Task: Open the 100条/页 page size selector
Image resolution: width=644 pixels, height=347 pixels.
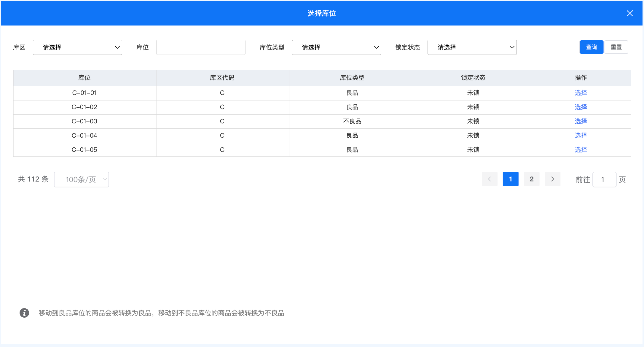Action: [82, 179]
